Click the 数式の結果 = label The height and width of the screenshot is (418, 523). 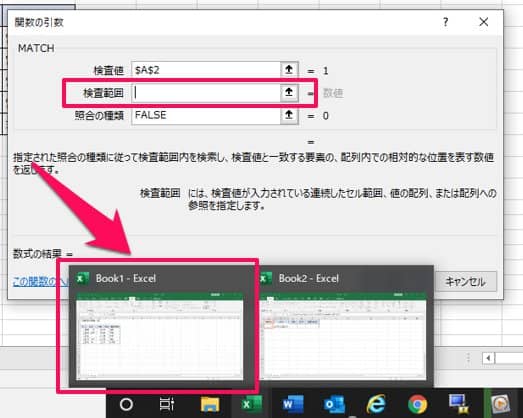click(43, 254)
